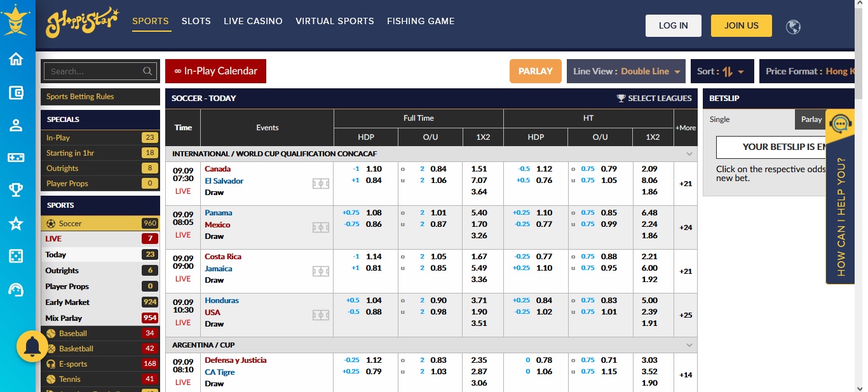This screenshot has height=392, width=868.
Task: Open pitch view for Honduras vs USA
Action: click(x=321, y=315)
